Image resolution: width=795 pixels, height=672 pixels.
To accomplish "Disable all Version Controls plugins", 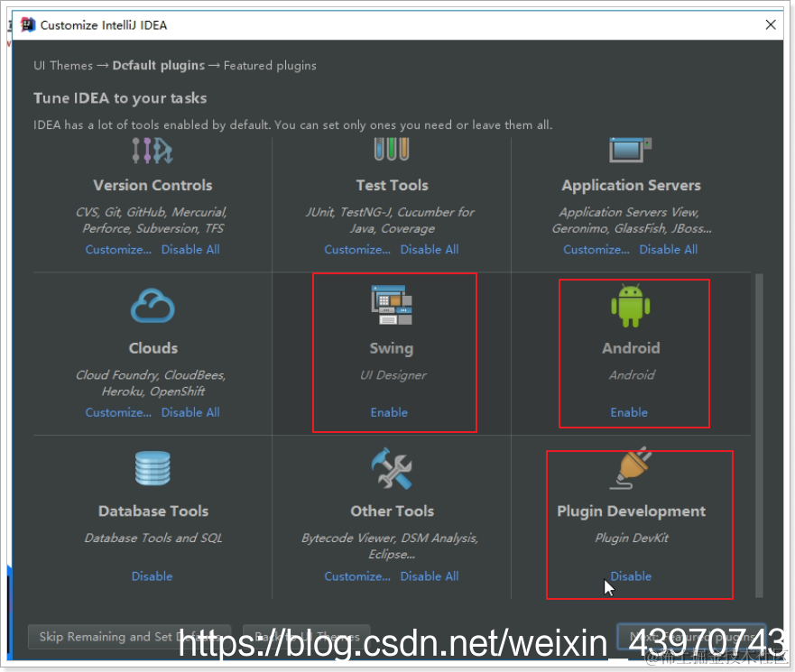I will point(190,249).
